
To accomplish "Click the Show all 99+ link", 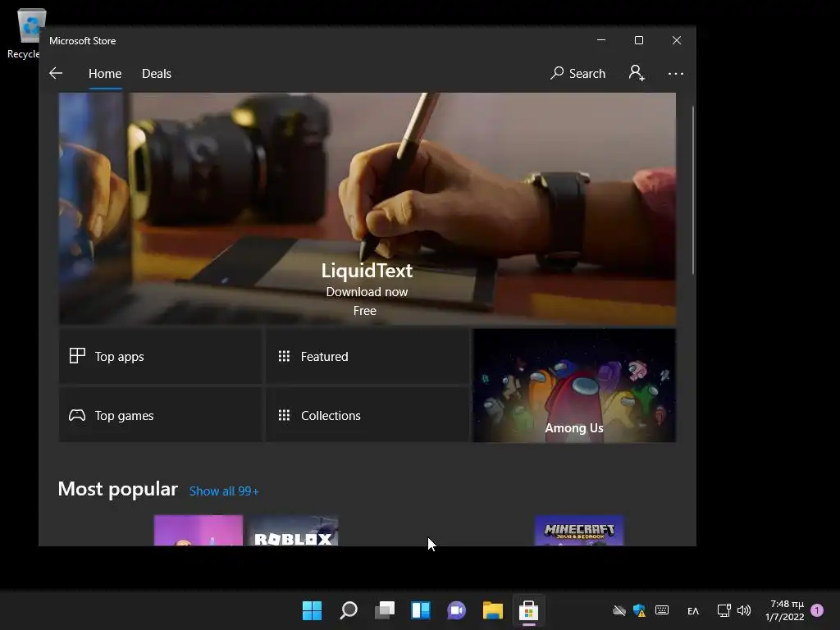I will coord(224,491).
